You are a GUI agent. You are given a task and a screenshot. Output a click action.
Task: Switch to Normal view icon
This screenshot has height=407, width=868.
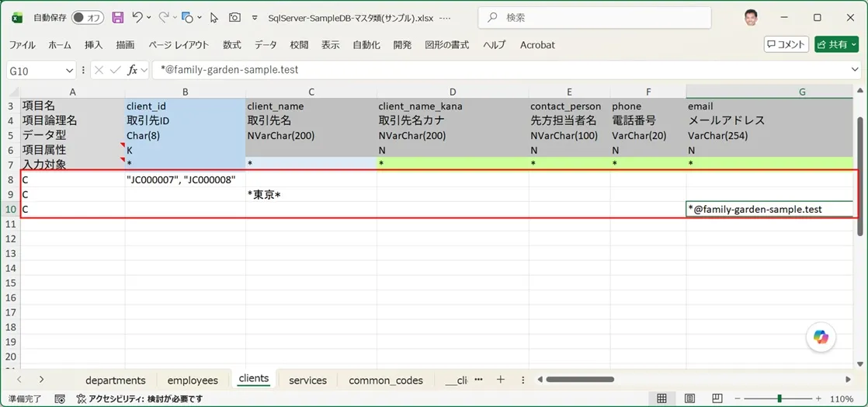(661, 398)
